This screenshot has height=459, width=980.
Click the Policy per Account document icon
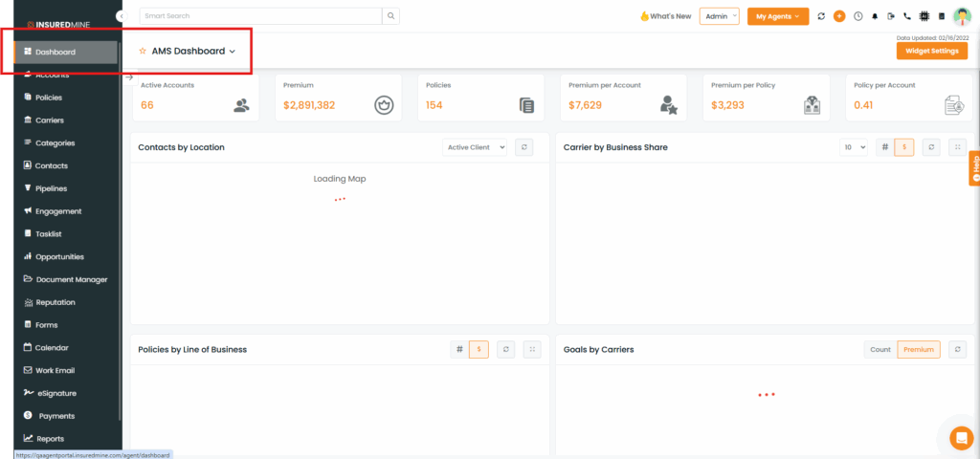[954, 105]
